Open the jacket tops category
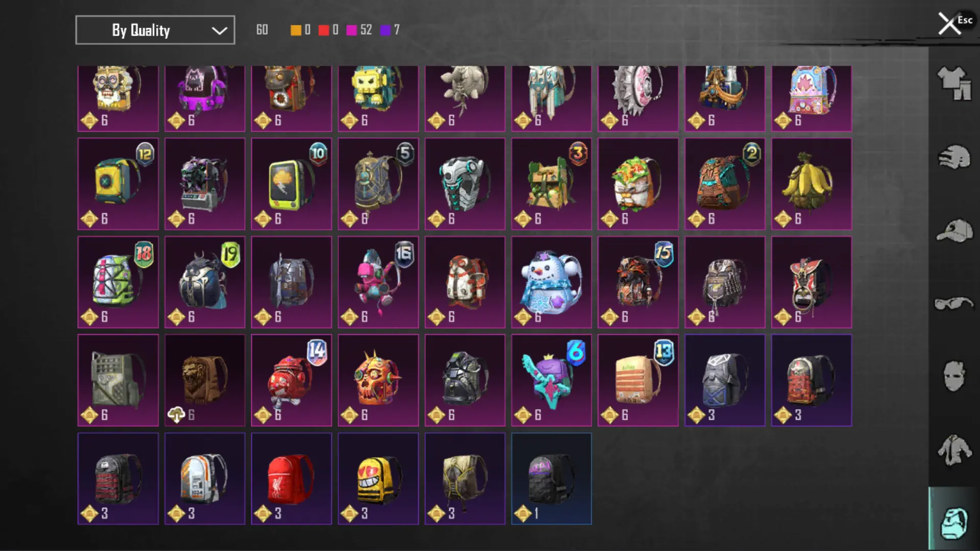 [954, 450]
